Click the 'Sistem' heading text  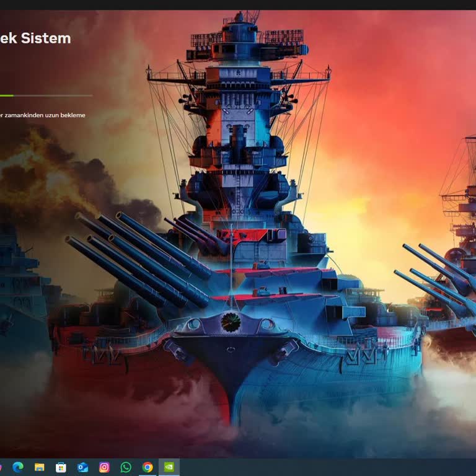click(x=46, y=38)
